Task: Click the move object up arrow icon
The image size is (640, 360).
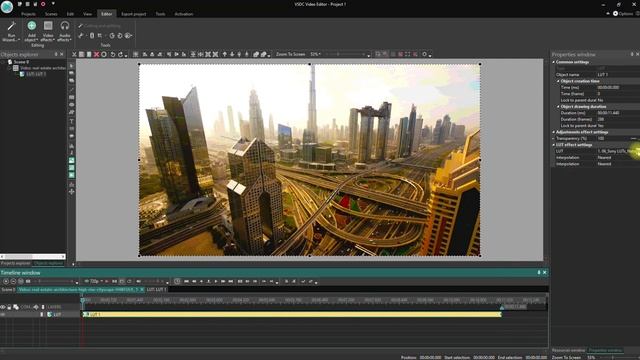Action: tap(224, 54)
